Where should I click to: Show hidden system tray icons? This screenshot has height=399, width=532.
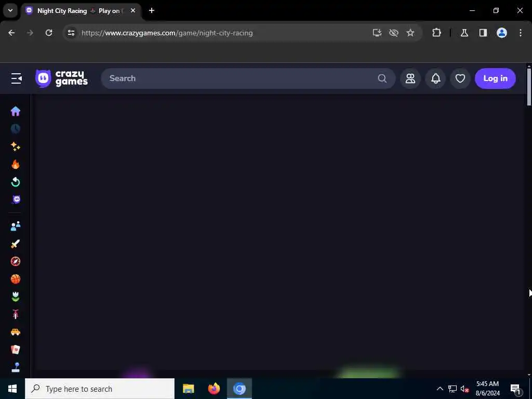click(x=440, y=389)
